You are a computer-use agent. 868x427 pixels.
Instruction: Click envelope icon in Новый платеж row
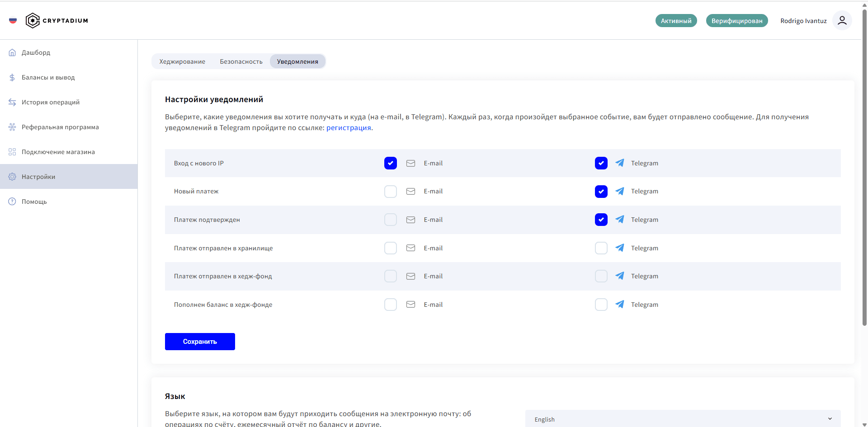(410, 191)
